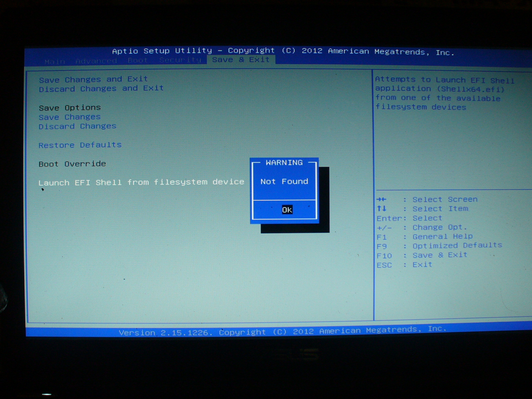Viewport: 532px width, 399px height.
Task: Launch EFI Shell from filesystem device
Action: (x=141, y=182)
